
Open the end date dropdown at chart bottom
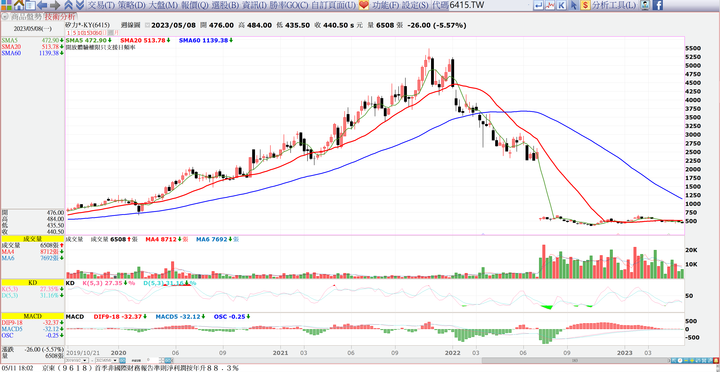pyautogui.click(x=115, y=360)
